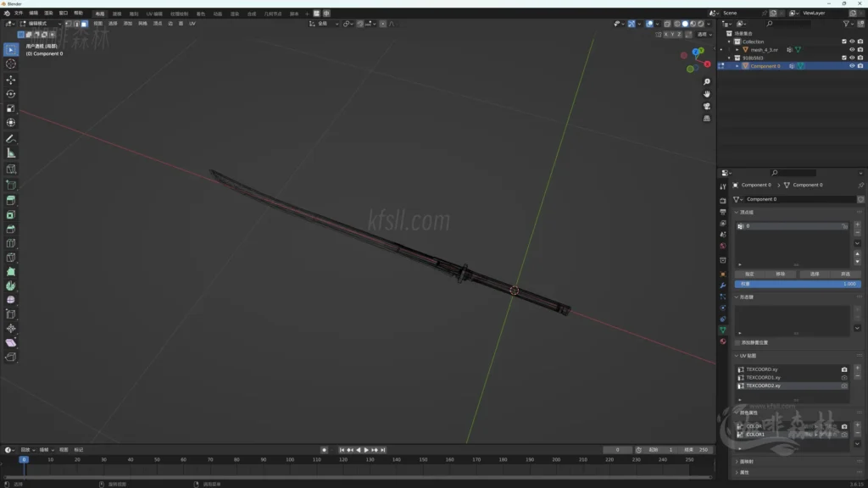Click the 指定 button in vertex groups
The width and height of the screenshot is (868, 488).
point(749,274)
